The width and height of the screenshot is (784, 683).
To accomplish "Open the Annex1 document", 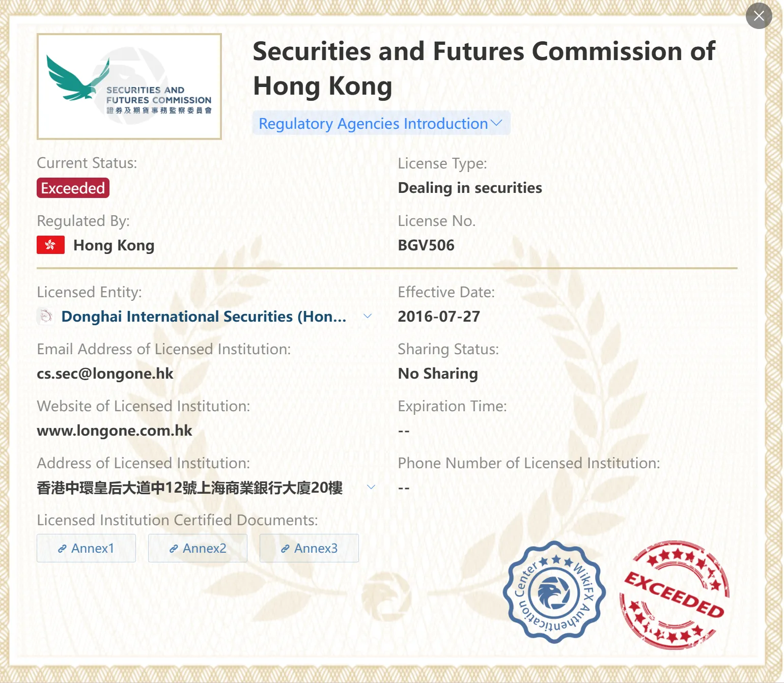I will tap(86, 548).
